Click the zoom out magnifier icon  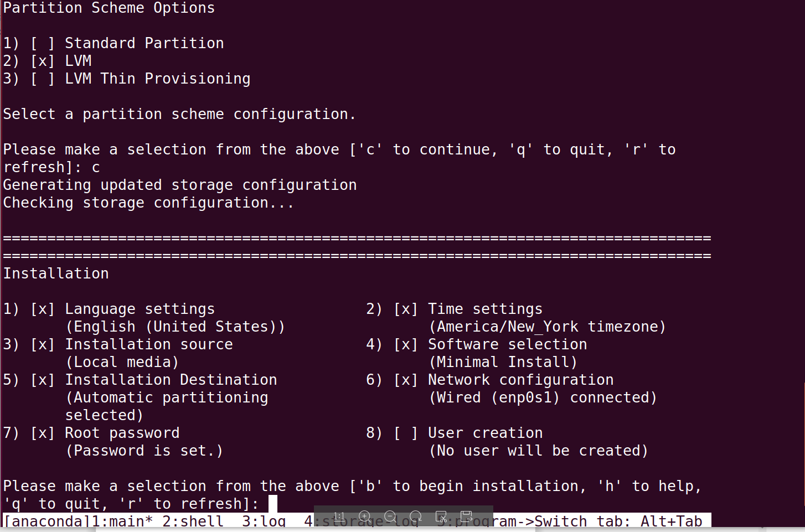pos(390,517)
